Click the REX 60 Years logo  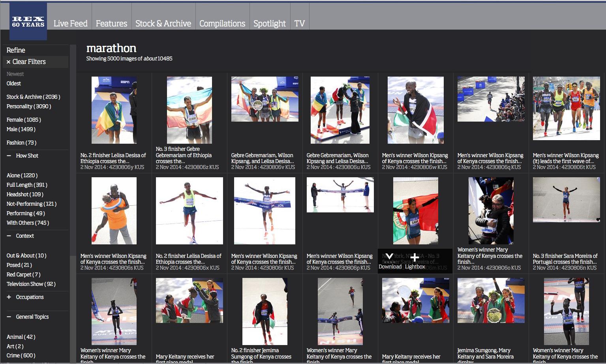[28, 22]
